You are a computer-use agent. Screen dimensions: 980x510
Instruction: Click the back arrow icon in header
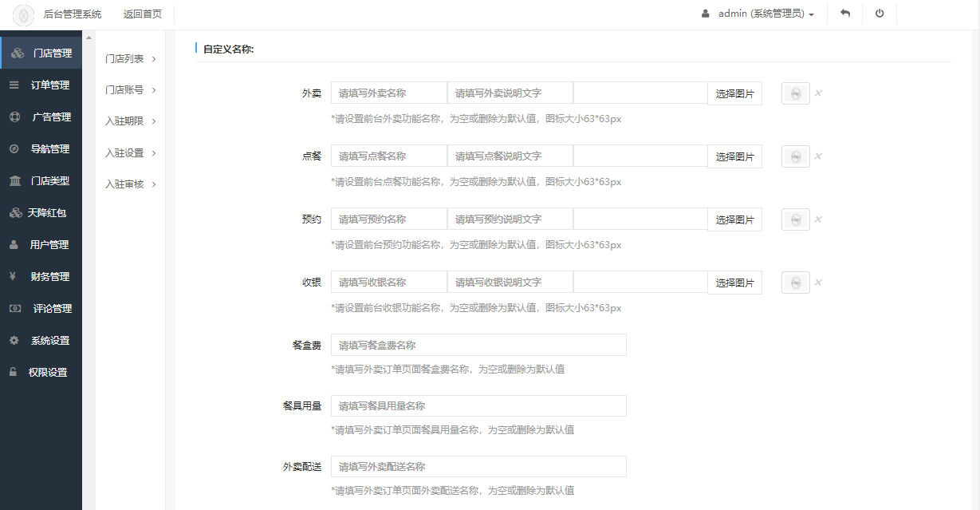click(x=845, y=14)
